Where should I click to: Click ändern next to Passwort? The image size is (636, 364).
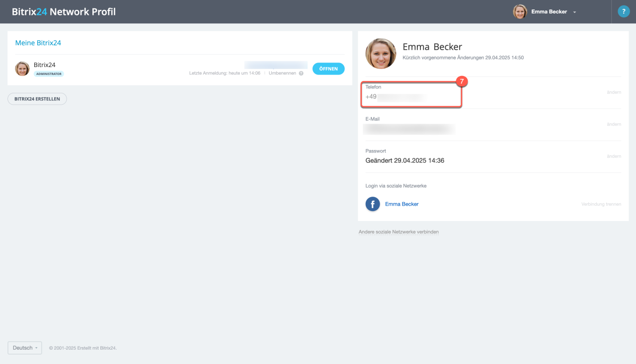[614, 156]
